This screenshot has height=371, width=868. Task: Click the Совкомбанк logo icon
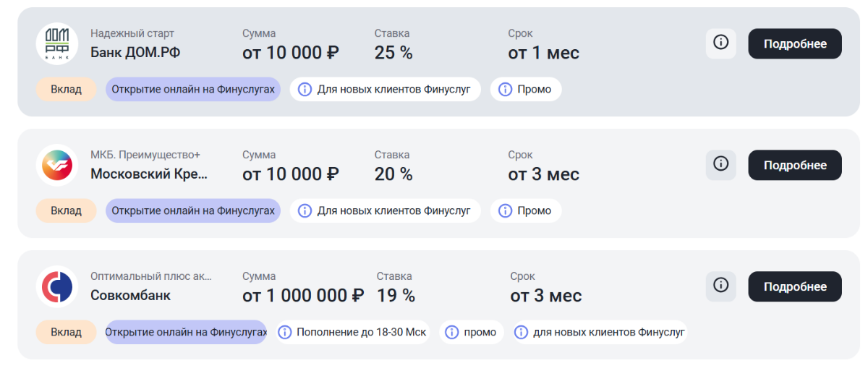(x=56, y=286)
